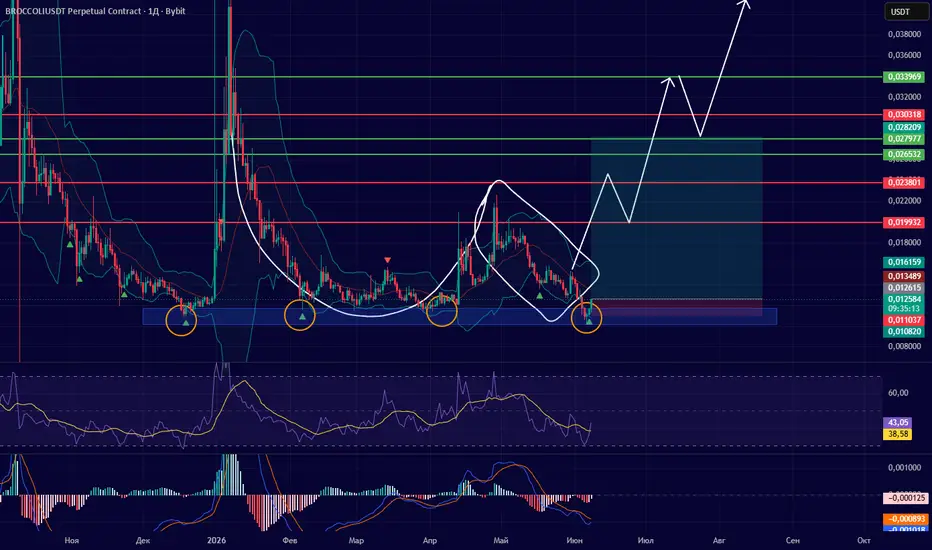This screenshot has height=550, width=932.
Task: Click the red down-triangle sell signal marker
Action: coord(388,260)
